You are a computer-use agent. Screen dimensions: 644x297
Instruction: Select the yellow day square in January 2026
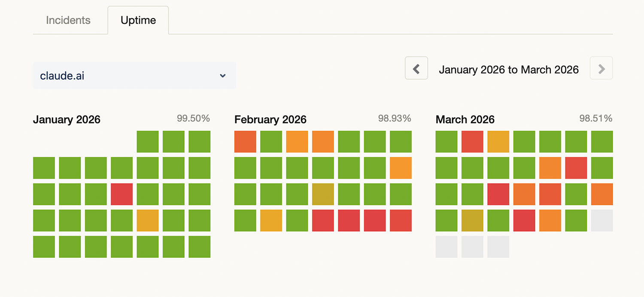148,220
